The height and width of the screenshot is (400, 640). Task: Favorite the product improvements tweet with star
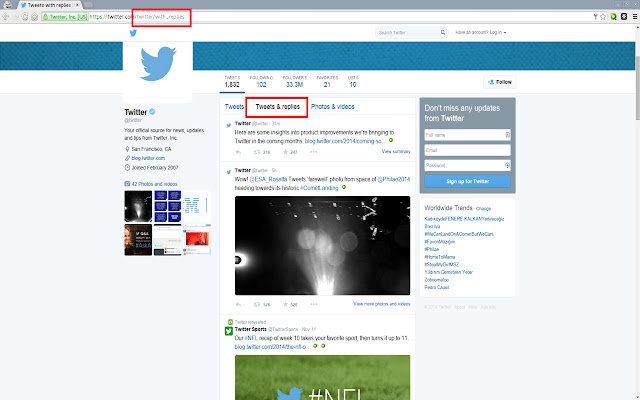[285, 152]
